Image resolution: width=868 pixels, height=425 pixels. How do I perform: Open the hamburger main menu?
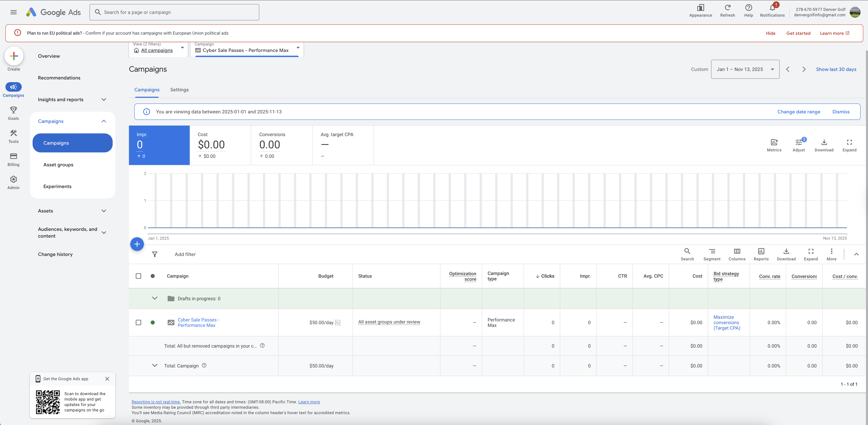click(x=13, y=12)
